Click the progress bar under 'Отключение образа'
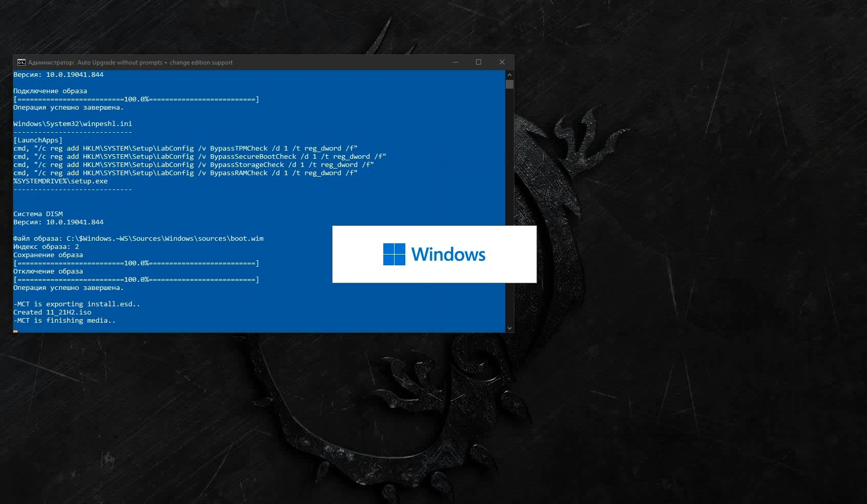 (x=136, y=280)
